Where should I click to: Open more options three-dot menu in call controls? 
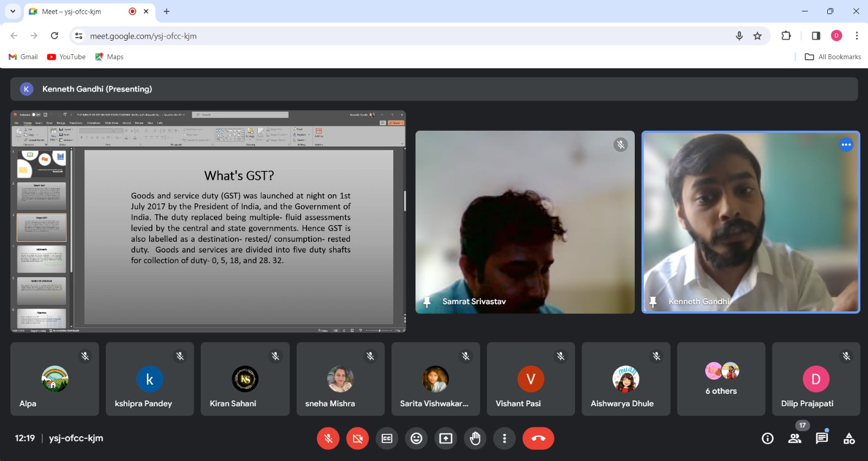[504, 438]
